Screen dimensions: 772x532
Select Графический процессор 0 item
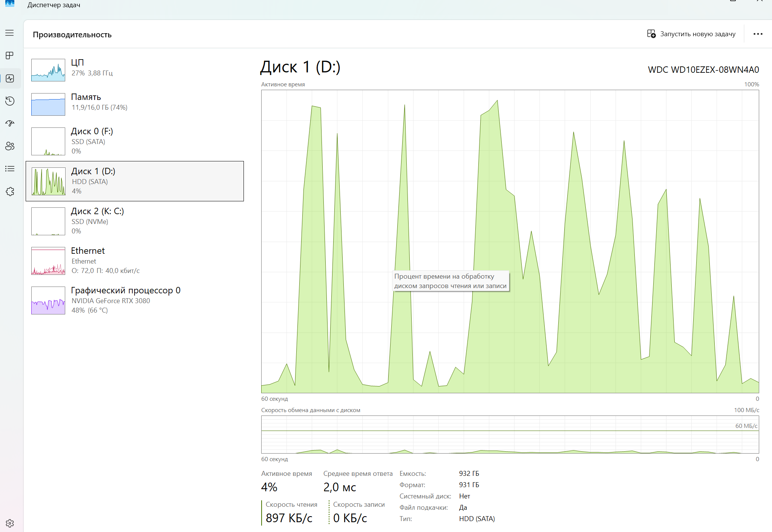(x=135, y=300)
